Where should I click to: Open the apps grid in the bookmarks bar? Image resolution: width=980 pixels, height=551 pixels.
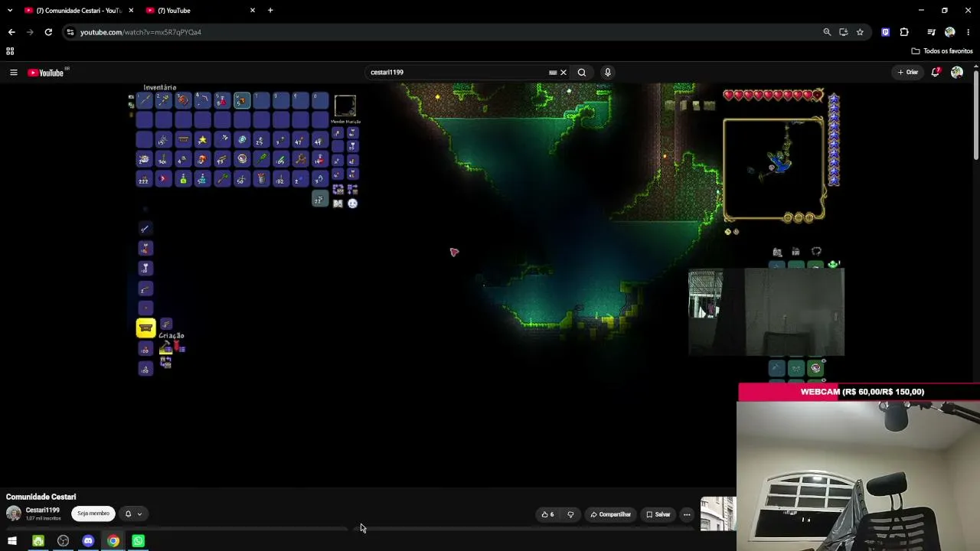(10, 51)
